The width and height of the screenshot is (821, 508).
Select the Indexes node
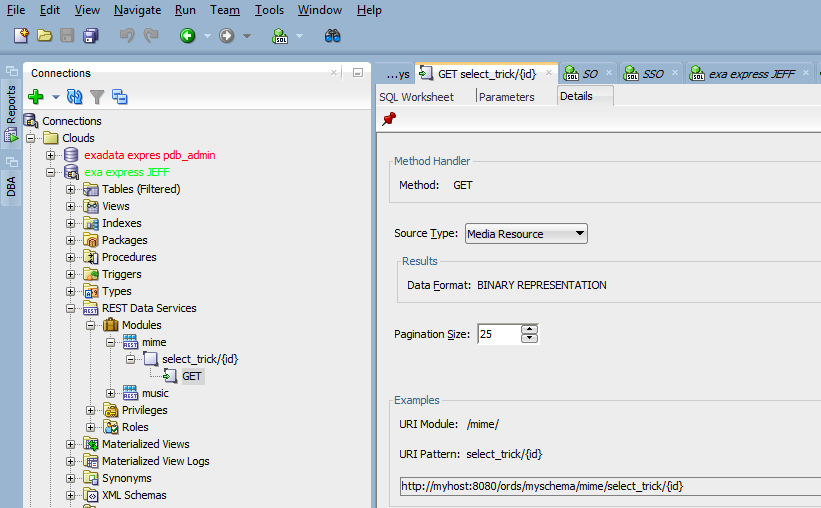point(121,223)
